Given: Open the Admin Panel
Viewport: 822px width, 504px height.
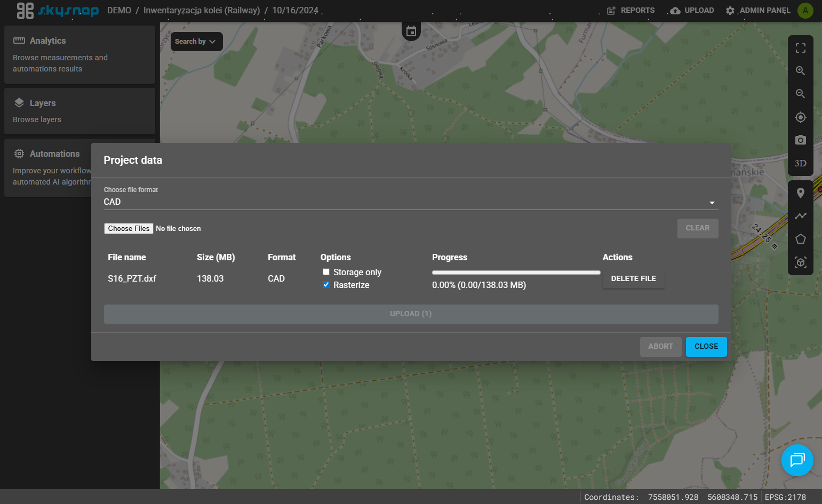Looking at the screenshot, I should 758,11.
